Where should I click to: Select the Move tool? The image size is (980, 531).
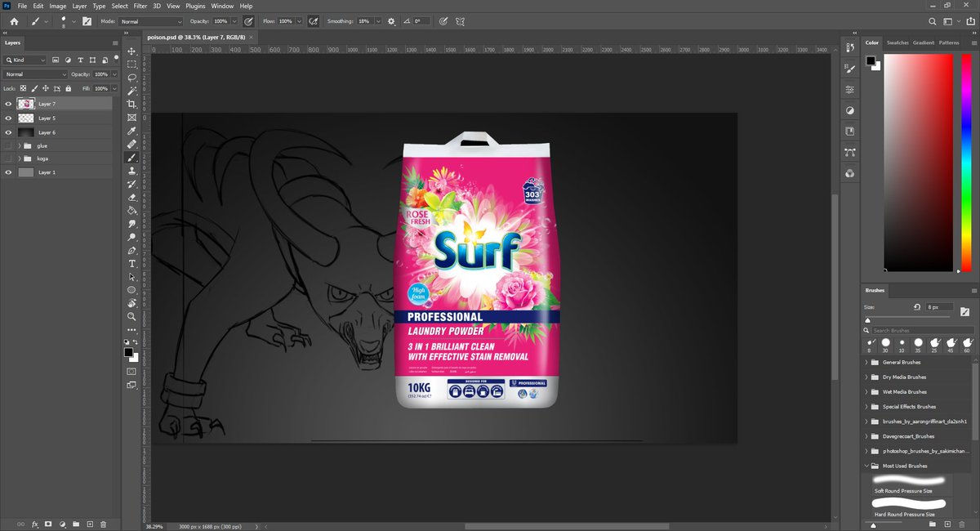pyautogui.click(x=131, y=51)
